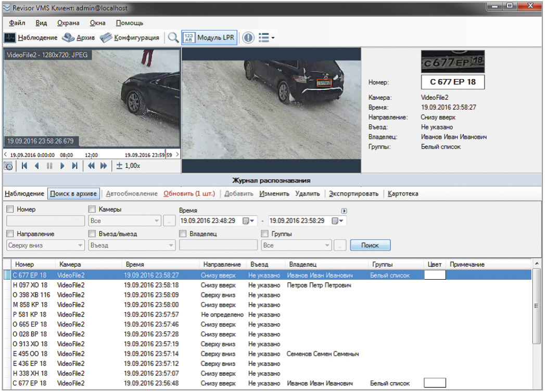This screenshot has height=392, width=545.
Task: Click the ellipsis button next to the Группы dropdown
Action: pos(340,245)
